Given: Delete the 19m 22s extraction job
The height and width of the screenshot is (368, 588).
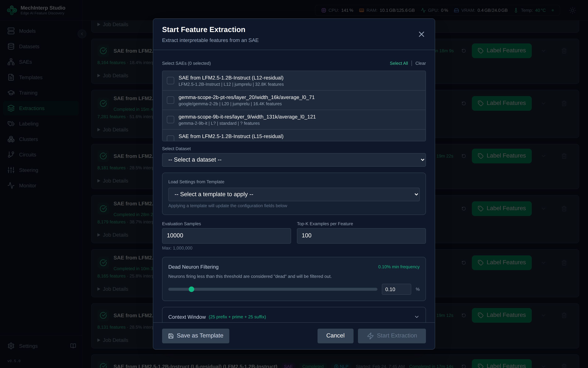Looking at the screenshot, I should [564, 156].
